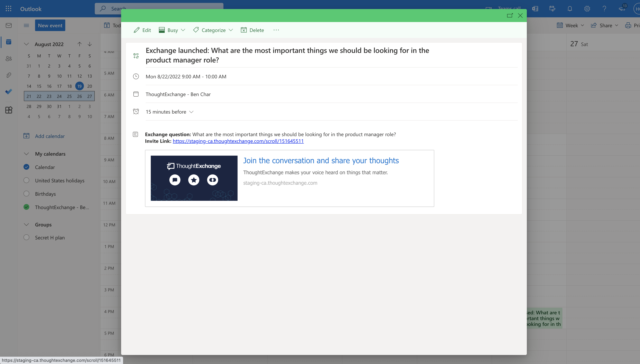Uncheck the Calendar calendar

pyautogui.click(x=26, y=167)
